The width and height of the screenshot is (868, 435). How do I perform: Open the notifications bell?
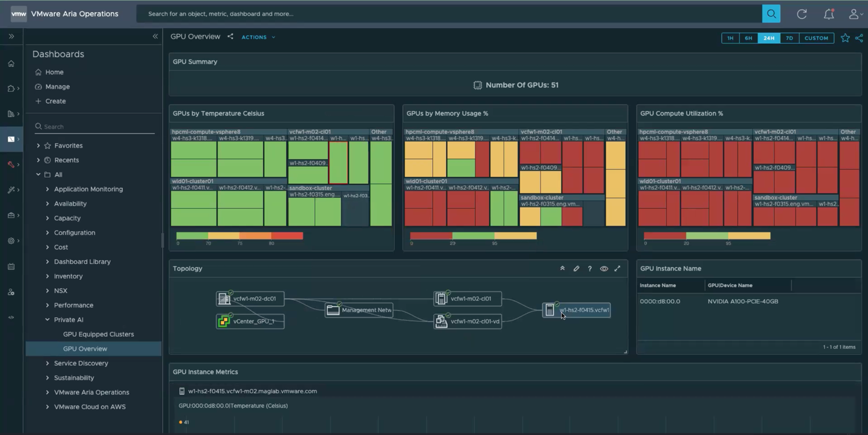[828, 14]
